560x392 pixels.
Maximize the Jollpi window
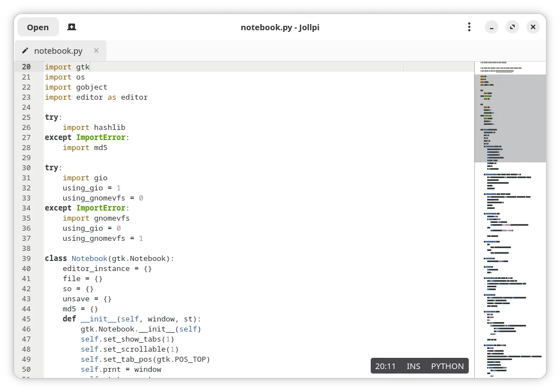(x=512, y=27)
